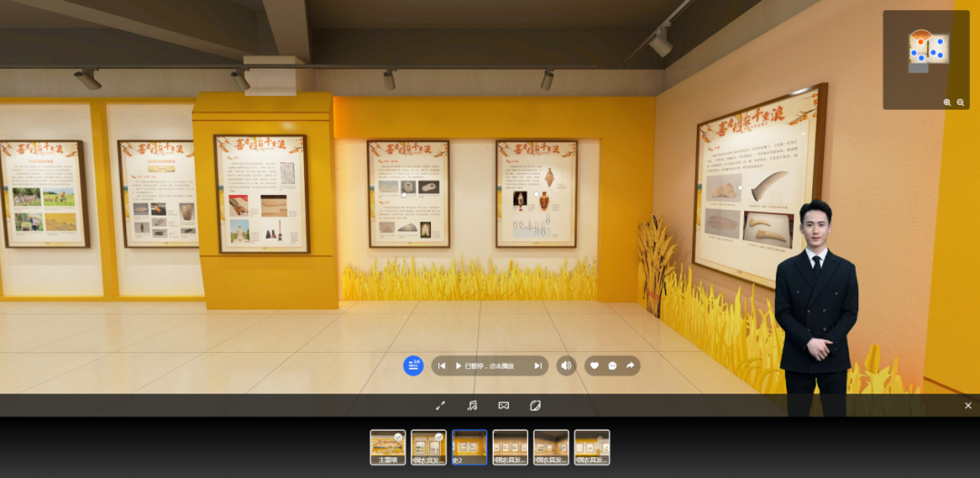Share the tour using the arrow icon
The image size is (980, 478).
pyautogui.click(x=631, y=366)
